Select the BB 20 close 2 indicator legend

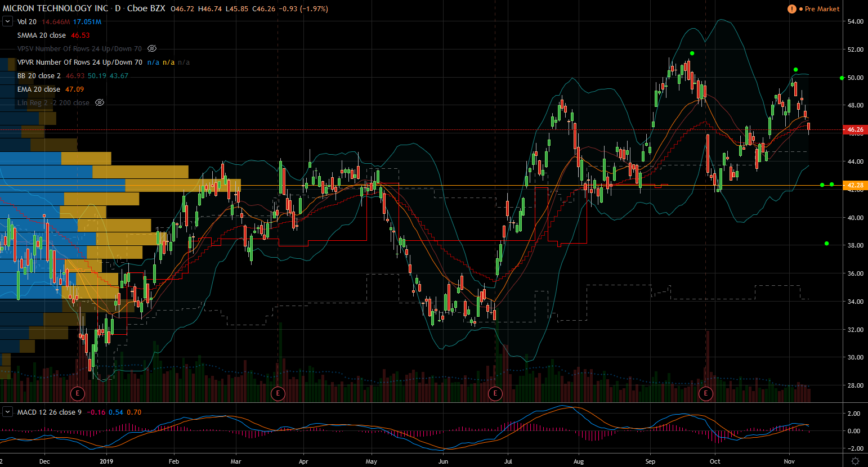39,76
